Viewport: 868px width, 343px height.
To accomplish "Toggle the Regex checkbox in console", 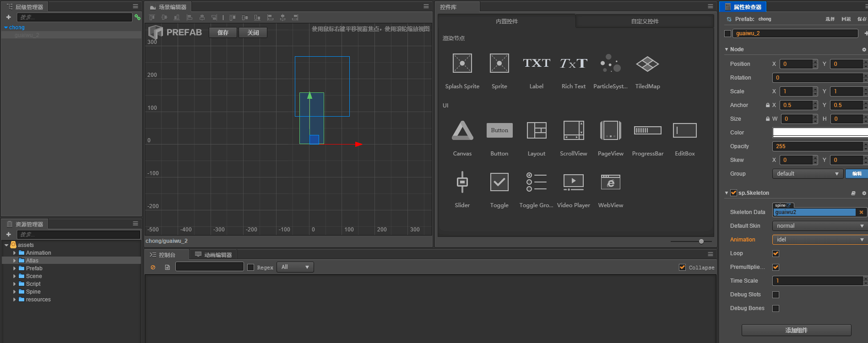I will pyautogui.click(x=250, y=268).
